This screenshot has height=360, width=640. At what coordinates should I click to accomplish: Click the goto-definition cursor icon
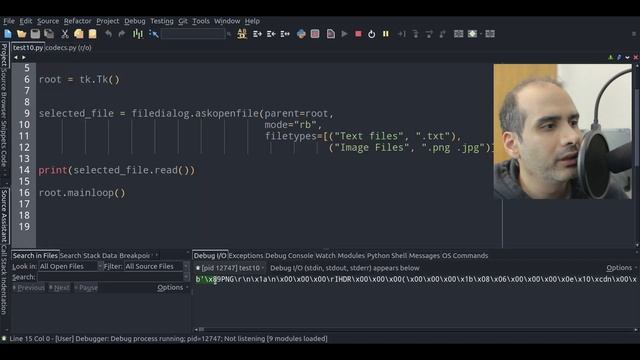pyautogui.click(x=153, y=34)
